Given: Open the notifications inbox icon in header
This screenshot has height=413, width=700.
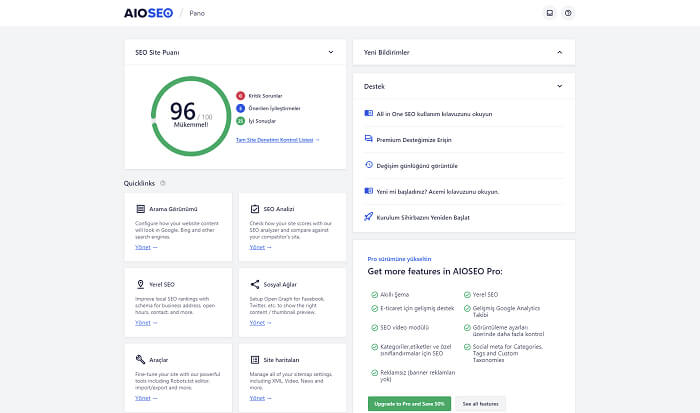Looking at the screenshot, I should click(550, 13).
